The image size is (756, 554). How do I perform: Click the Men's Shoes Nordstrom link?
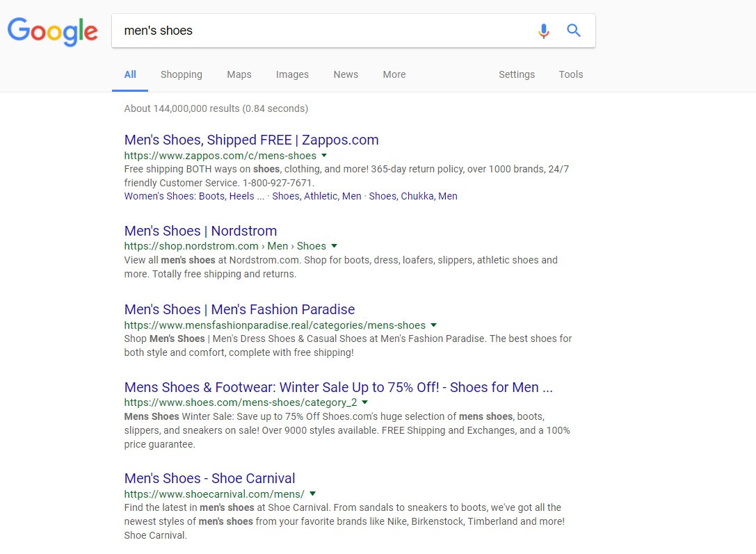point(200,231)
